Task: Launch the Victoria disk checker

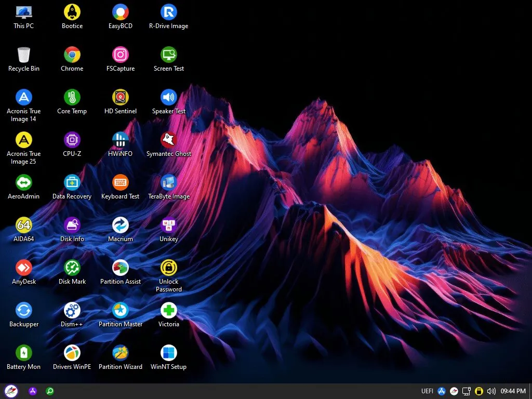Action: 169,310
